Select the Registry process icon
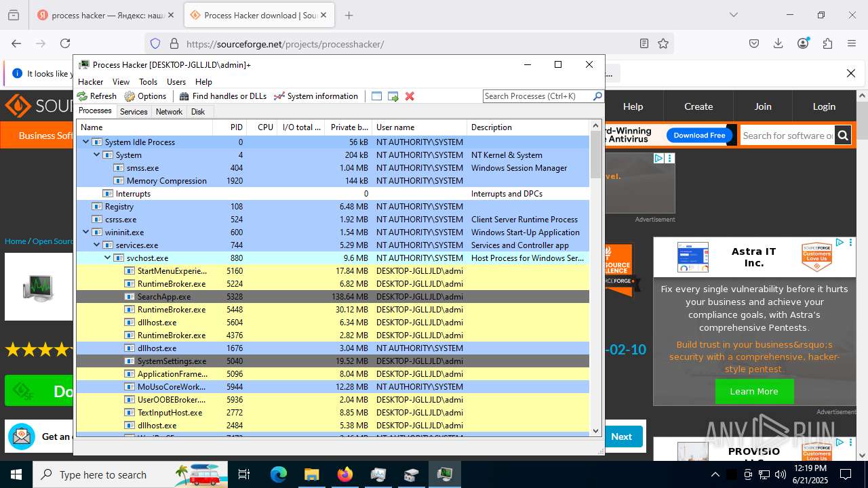This screenshot has width=868, height=488. 97,207
